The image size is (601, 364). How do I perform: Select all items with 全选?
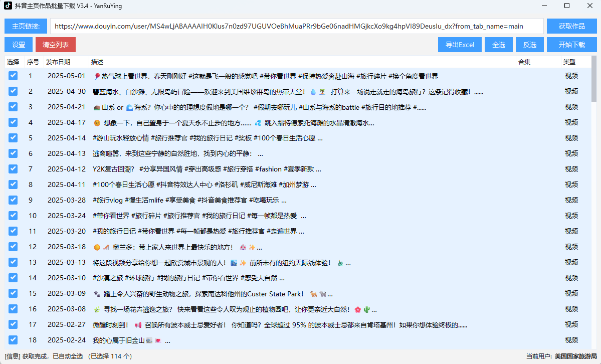point(499,45)
